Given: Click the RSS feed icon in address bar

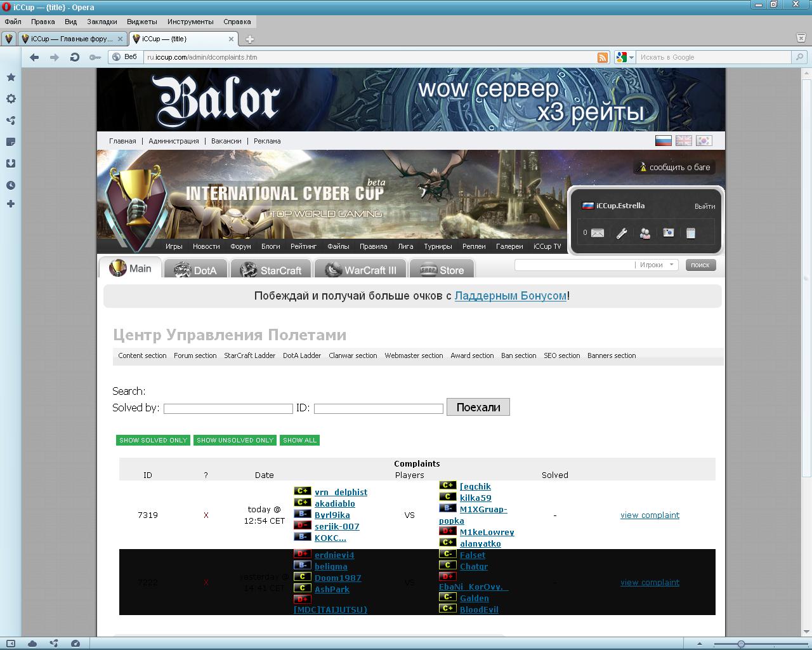Looking at the screenshot, I should coord(603,57).
